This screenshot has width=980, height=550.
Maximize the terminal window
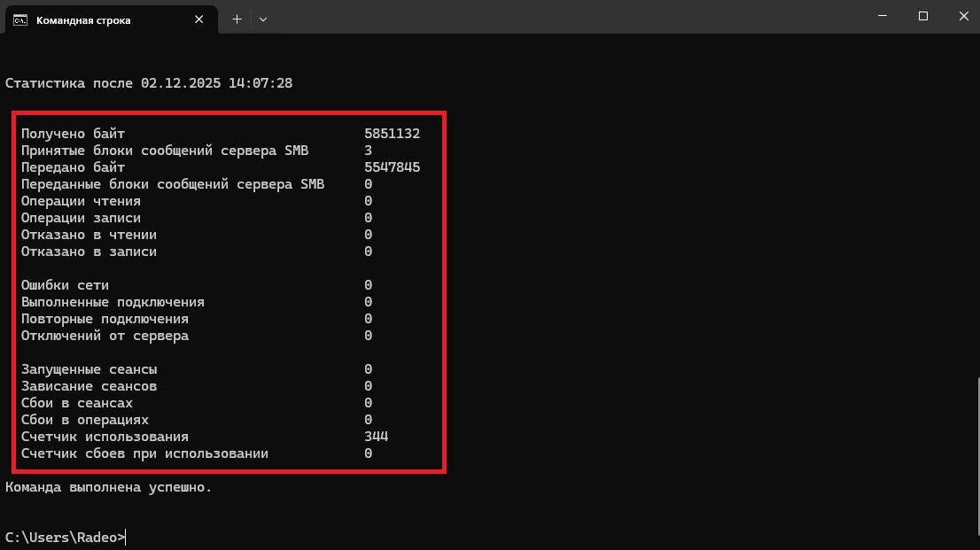coord(922,16)
